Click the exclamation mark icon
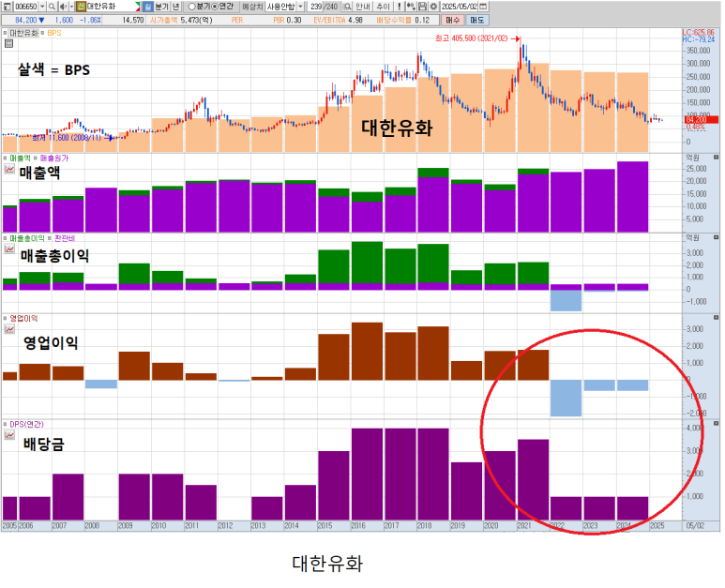 (399, 7)
